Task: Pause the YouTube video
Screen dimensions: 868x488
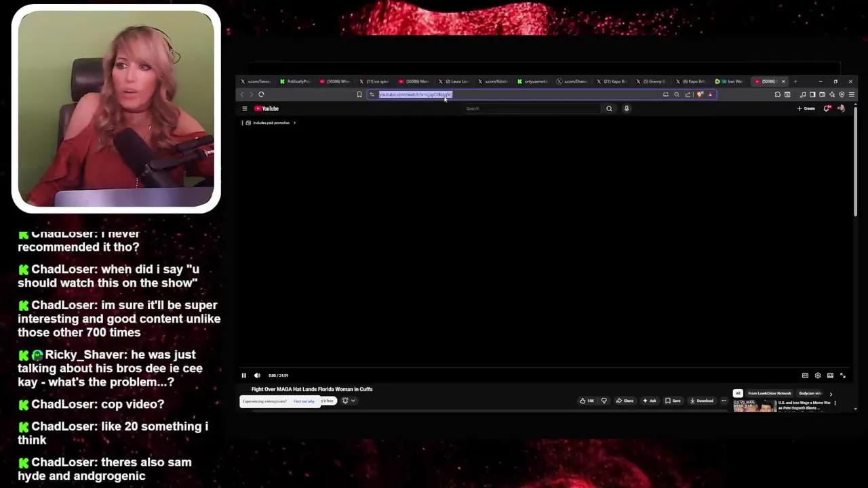Action: 243,375
